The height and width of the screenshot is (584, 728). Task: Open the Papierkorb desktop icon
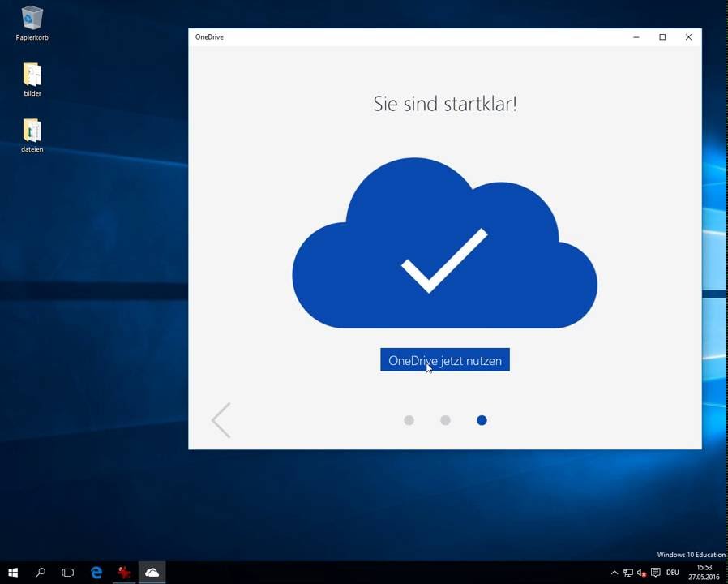pos(32,24)
